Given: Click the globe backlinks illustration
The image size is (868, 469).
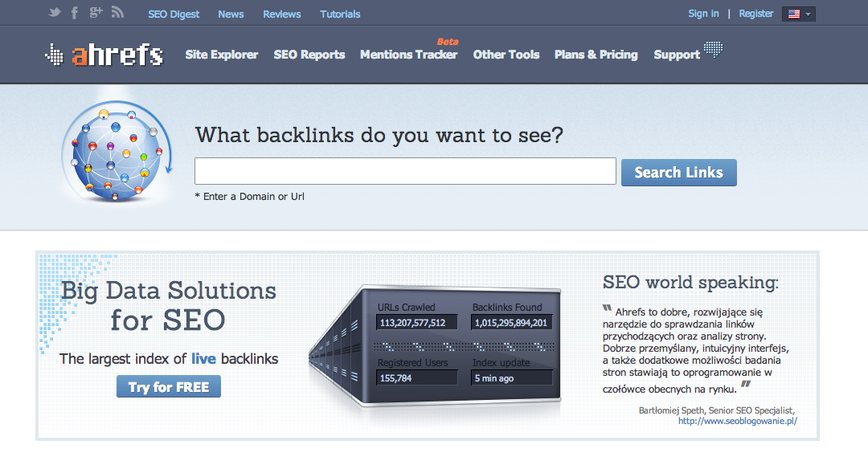Looking at the screenshot, I should click(117, 151).
